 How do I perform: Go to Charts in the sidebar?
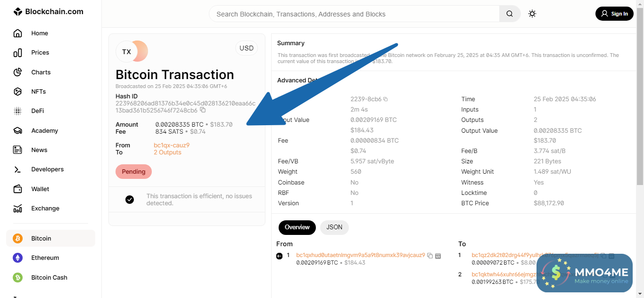41,72
